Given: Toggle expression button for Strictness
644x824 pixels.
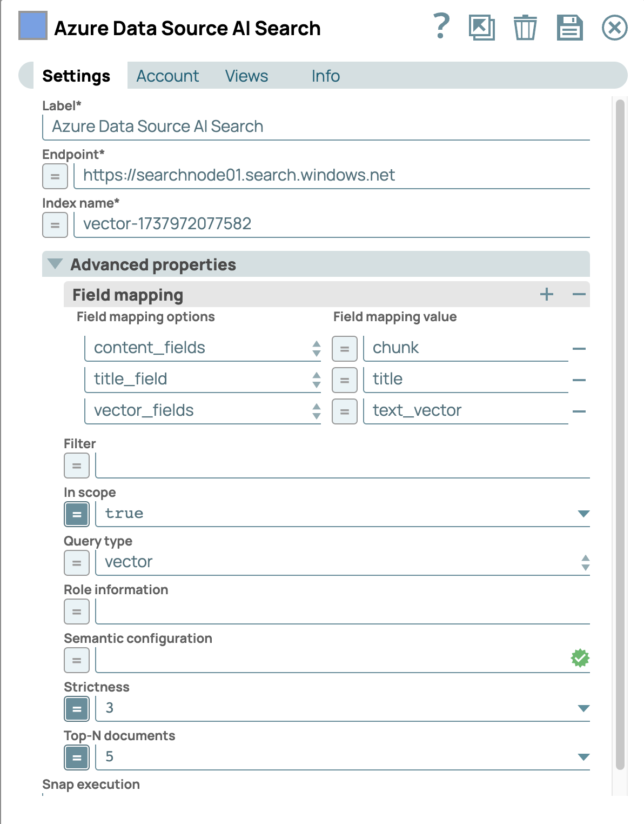Looking at the screenshot, I should point(77,709).
